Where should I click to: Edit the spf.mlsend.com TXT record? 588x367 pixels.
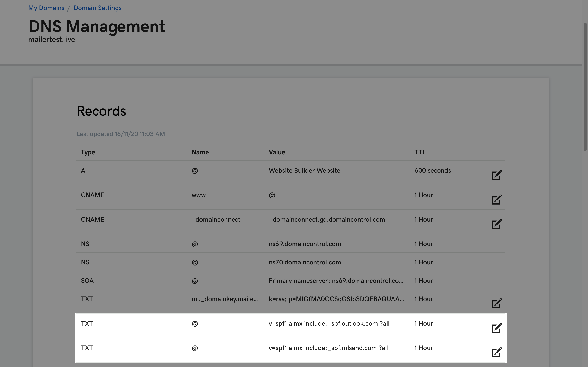[x=496, y=353]
